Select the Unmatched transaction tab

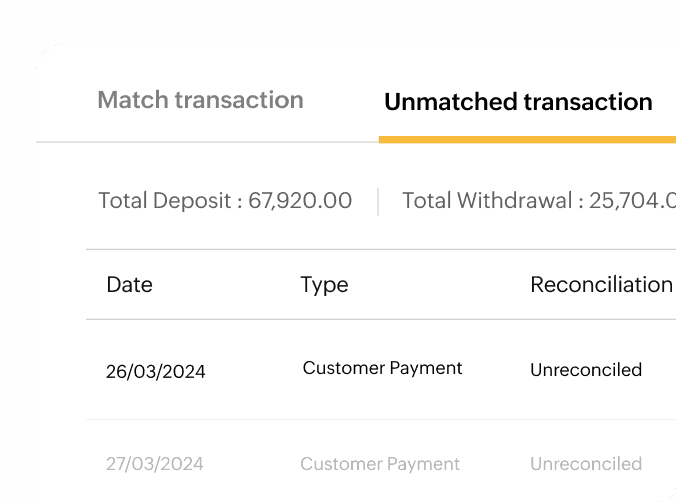[x=518, y=102]
